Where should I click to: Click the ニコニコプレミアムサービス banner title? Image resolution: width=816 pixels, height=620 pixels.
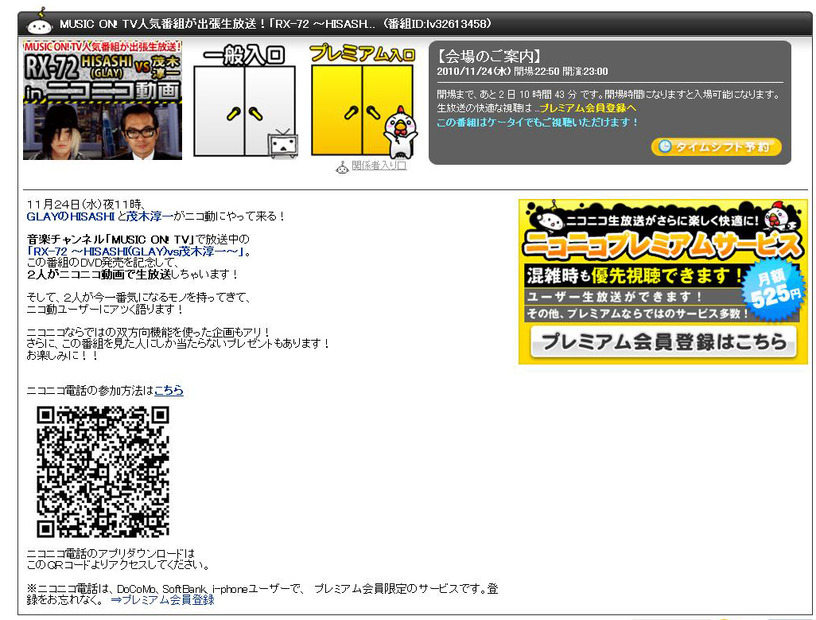(662, 245)
